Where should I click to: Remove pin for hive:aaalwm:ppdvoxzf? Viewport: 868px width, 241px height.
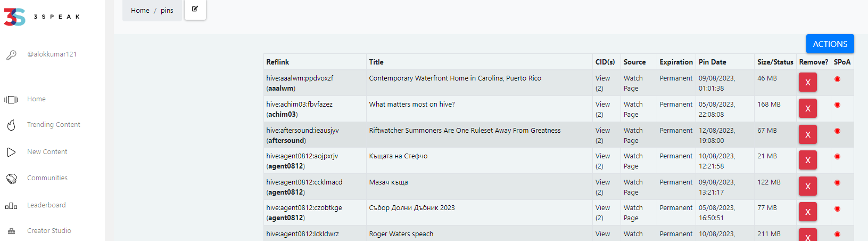click(x=807, y=83)
